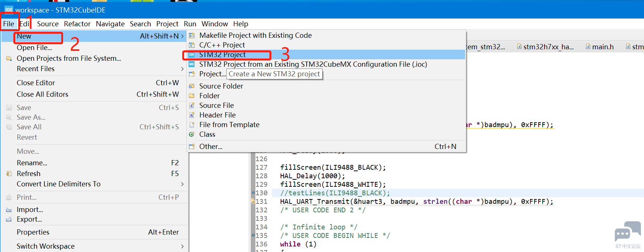
Task: Click folding marker beside line 130
Action: (x=253, y=193)
